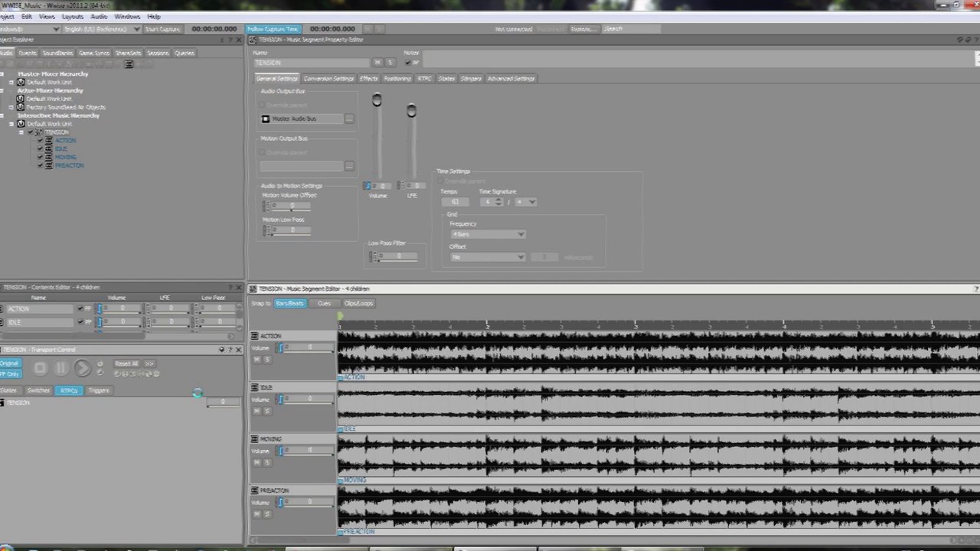This screenshot has width=980, height=551.
Task: Click the Pause transport button
Action: click(x=61, y=368)
